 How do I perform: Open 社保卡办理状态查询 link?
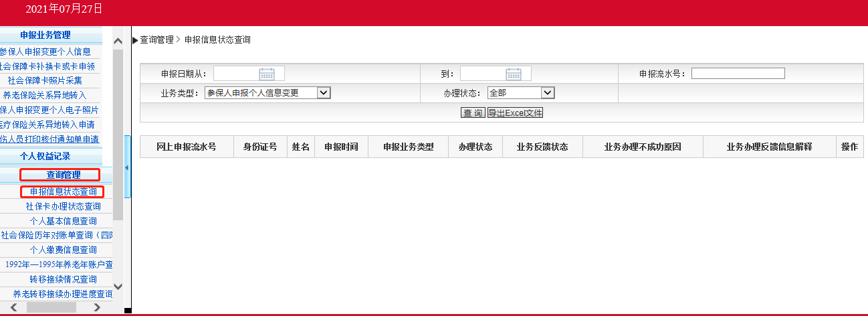64,206
